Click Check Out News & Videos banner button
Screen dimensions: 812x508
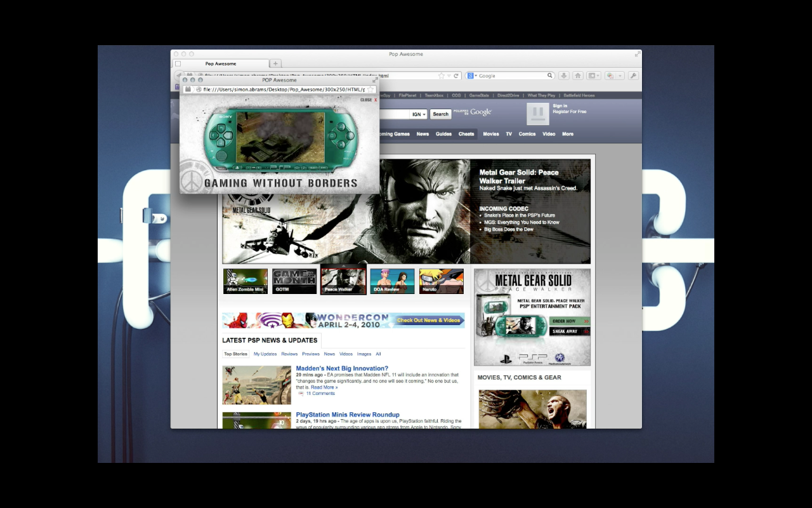pos(429,320)
